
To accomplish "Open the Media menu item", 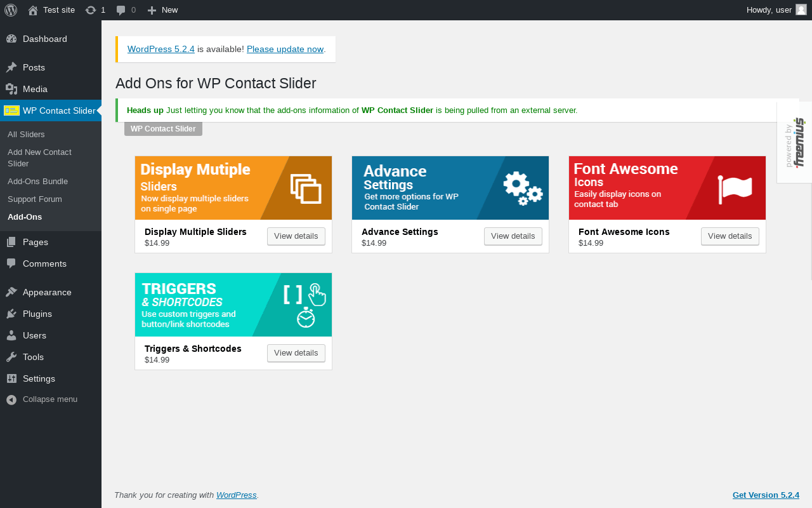I will [x=51, y=89].
